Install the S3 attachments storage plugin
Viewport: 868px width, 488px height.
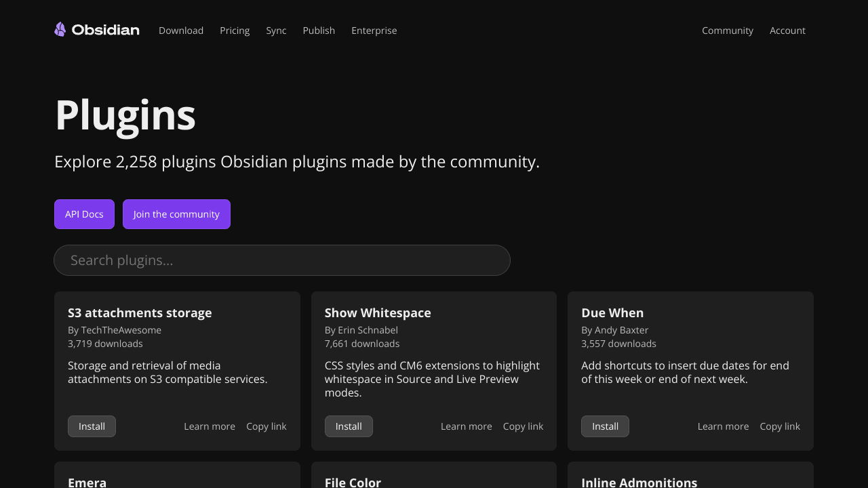coord(92,426)
